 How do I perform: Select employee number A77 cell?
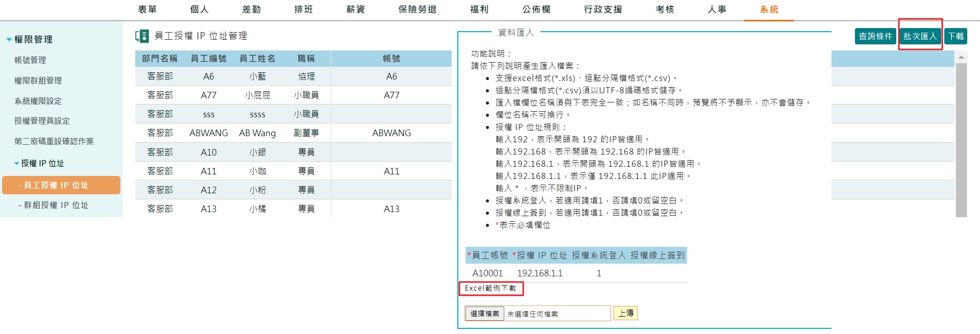pyautogui.click(x=208, y=95)
